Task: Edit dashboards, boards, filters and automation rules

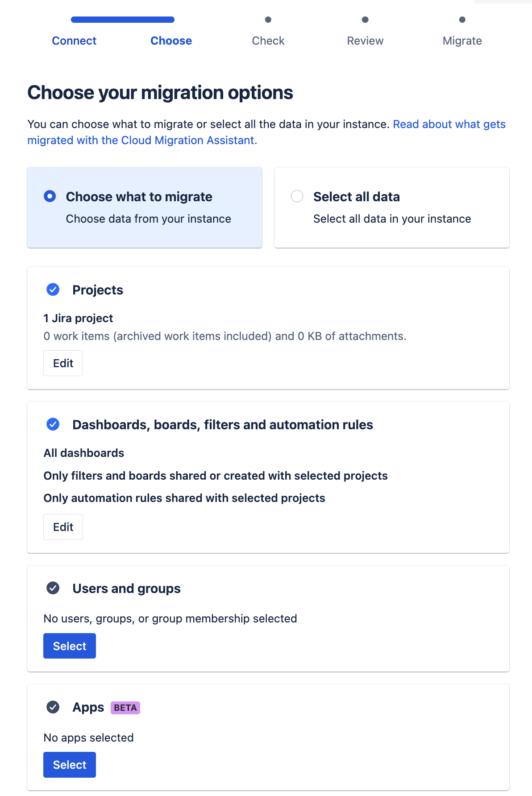Action: click(63, 527)
